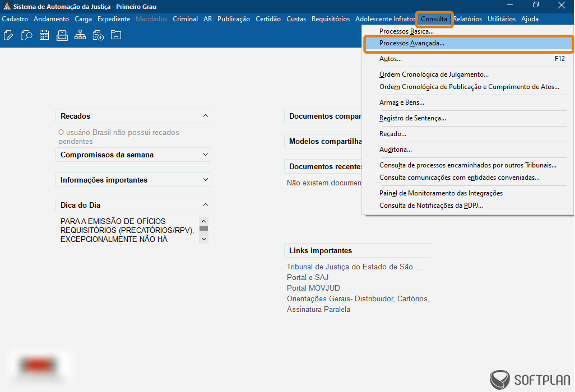This screenshot has height=392, width=575.
Task: Select the Autos... menu entry
Action: [467, 59]
